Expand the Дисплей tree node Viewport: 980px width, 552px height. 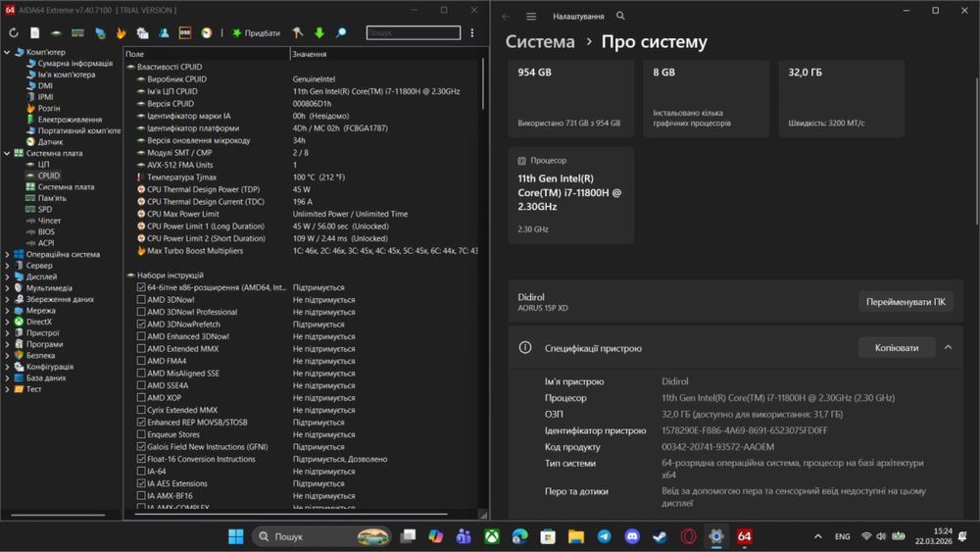tap(7, 276)
